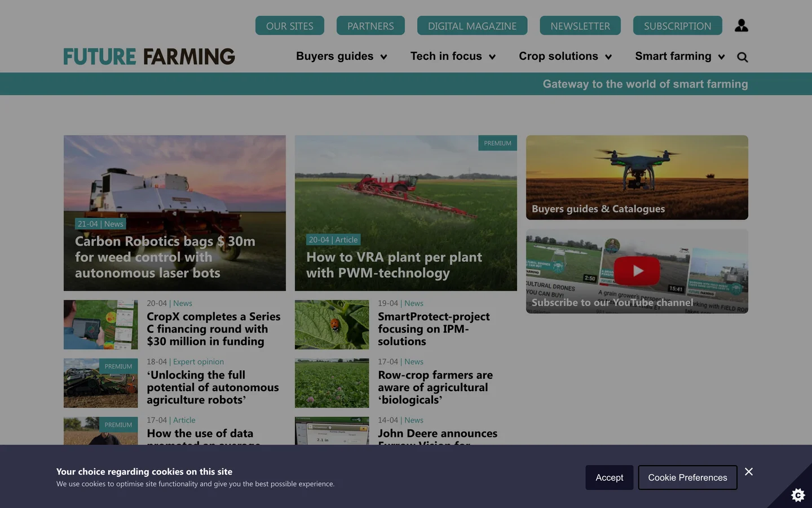Viewport: 812px width, 508px height.
Task: Click Article label on 17-04 item
Action: point(184,421)
